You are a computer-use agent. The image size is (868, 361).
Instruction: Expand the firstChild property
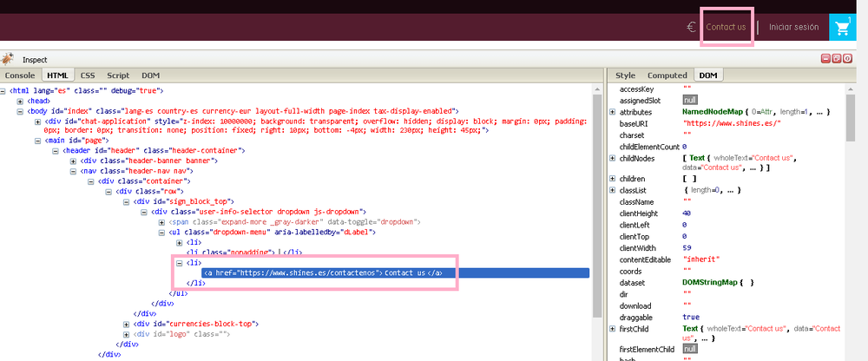click(612, 329)
